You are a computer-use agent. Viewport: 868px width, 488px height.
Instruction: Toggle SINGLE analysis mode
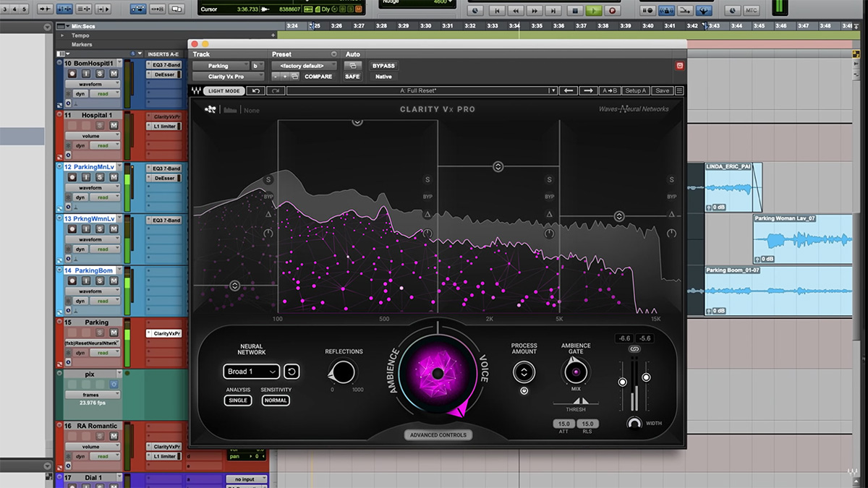click(x=237, y=401)
